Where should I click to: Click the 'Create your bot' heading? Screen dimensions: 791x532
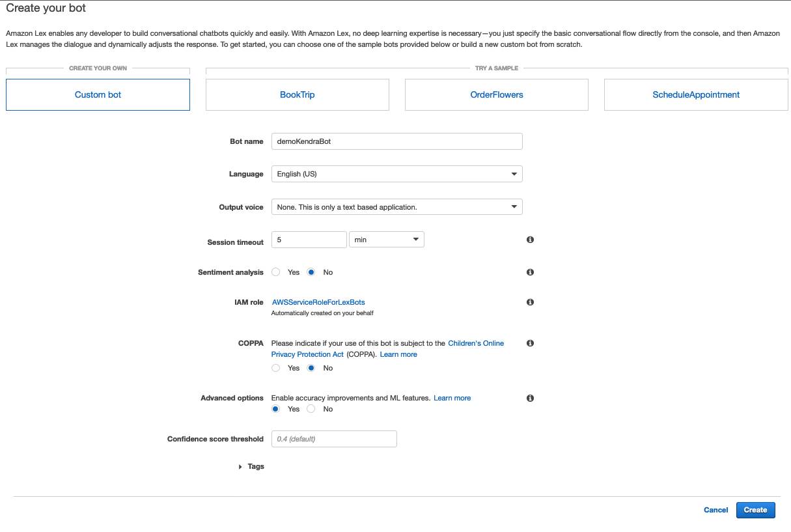tap(46, 8)
